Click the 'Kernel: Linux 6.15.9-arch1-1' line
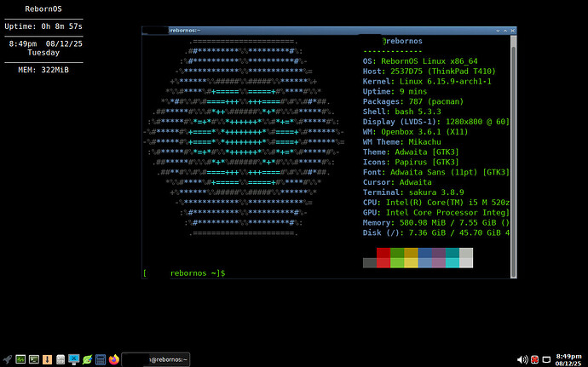This screenshot has width=588, height=367. 427,82
